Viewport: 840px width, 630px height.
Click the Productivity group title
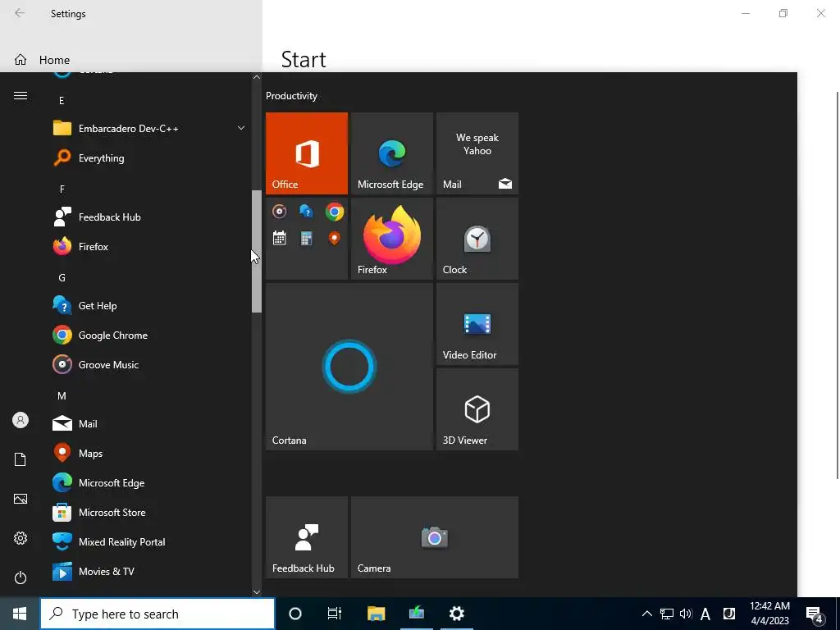[291, 96]
